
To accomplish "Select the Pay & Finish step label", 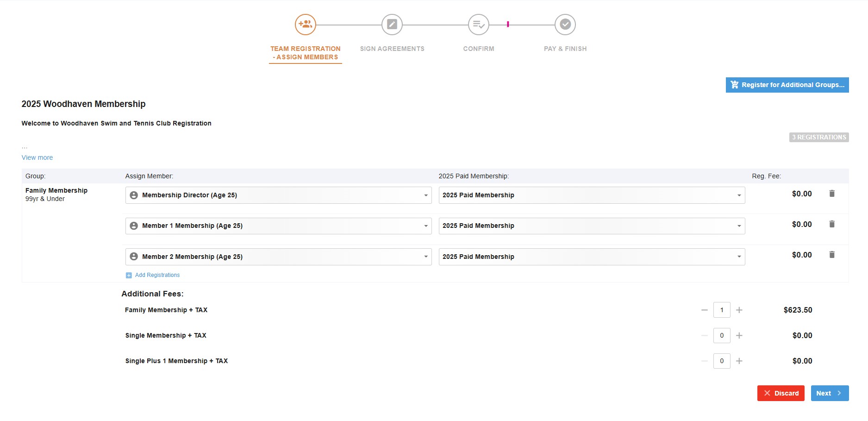I will pyautogui.click(x=565, y=49).
